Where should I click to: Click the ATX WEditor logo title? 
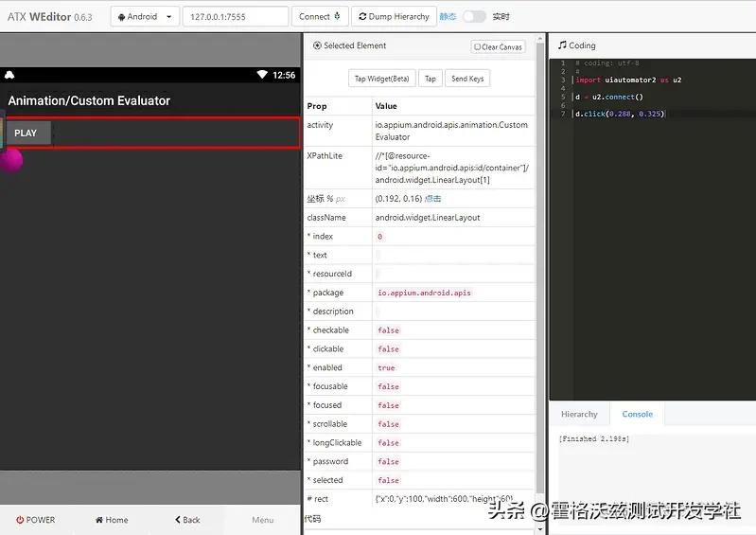click(49, 16)
